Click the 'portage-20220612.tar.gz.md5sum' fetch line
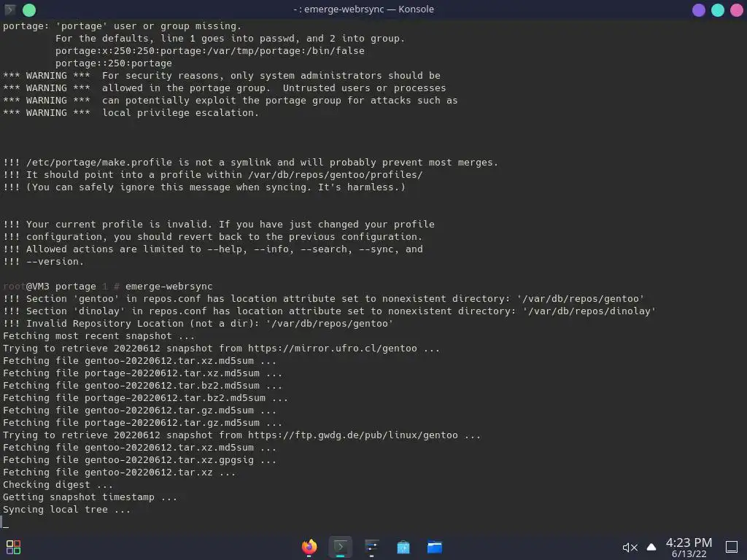Viewport: 747px width, 560px height. (142, 422)
